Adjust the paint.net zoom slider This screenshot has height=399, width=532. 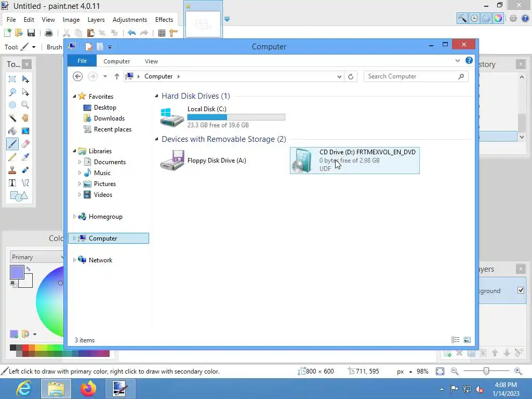(x=486, y=371)
